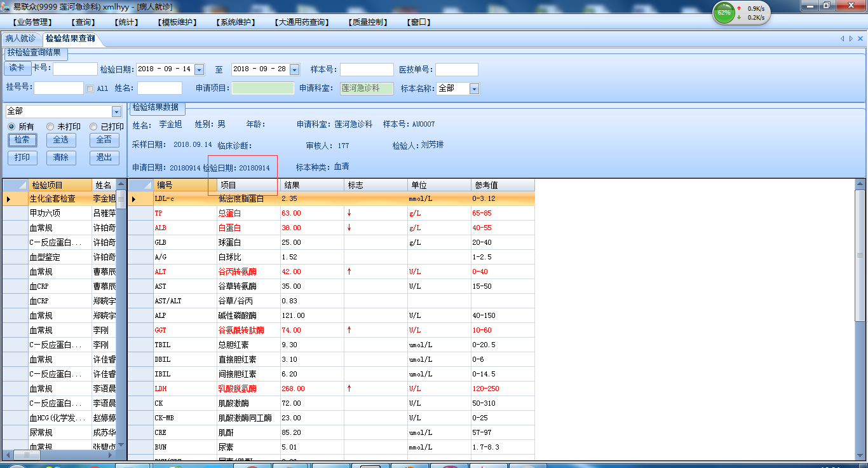
Task: Click the green 申请项目 field
Action: 263,88
